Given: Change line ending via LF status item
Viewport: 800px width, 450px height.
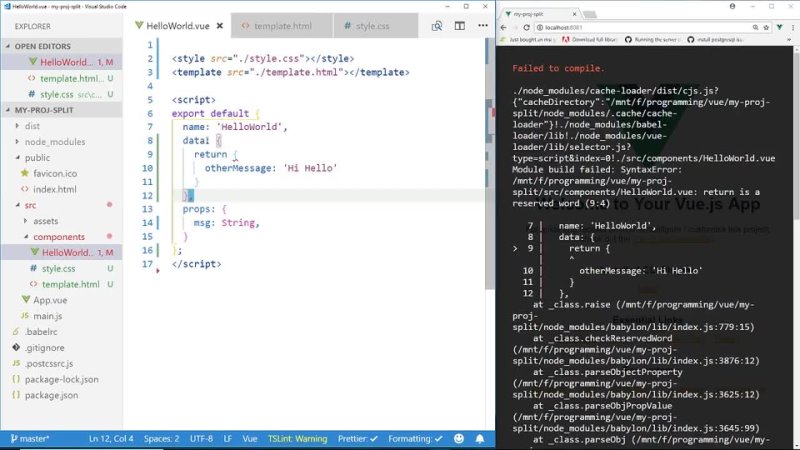Looking at the screenshot, I should pos(228,439).
